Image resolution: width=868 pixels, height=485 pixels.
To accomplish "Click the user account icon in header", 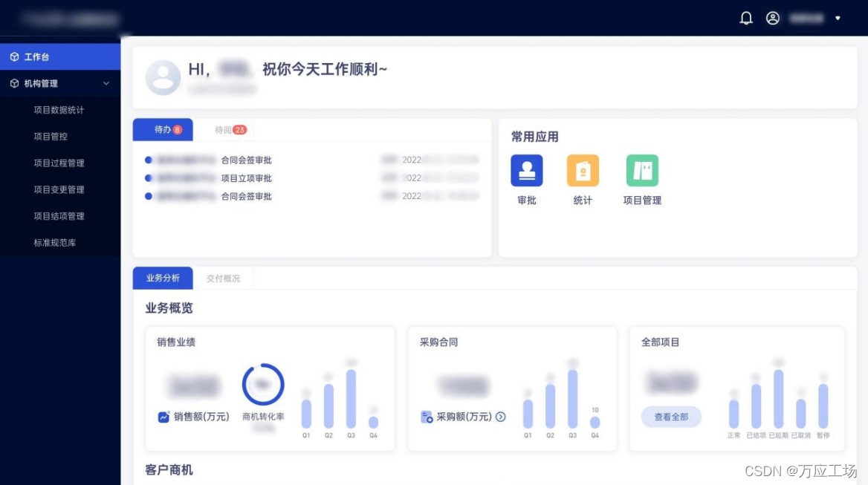I will pyautogui.click(x=772, y=19).
